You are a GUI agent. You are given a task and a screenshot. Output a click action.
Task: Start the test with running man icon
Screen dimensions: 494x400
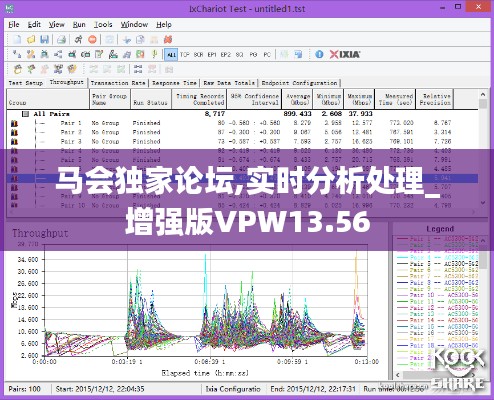pyautogui.click(x=79, y=40)
